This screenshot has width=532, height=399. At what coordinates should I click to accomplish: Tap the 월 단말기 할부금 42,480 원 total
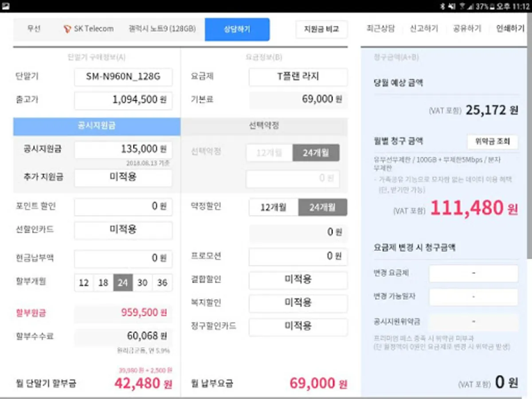[143, 383]
